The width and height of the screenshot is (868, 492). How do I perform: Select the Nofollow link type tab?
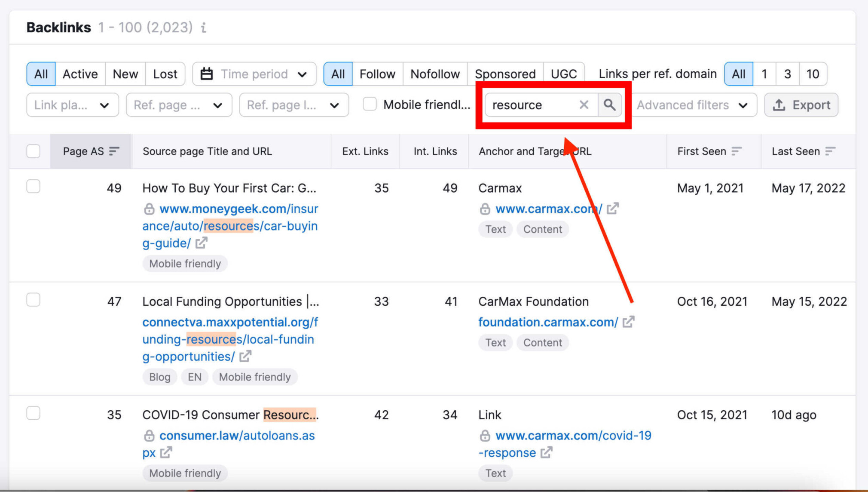434,74
